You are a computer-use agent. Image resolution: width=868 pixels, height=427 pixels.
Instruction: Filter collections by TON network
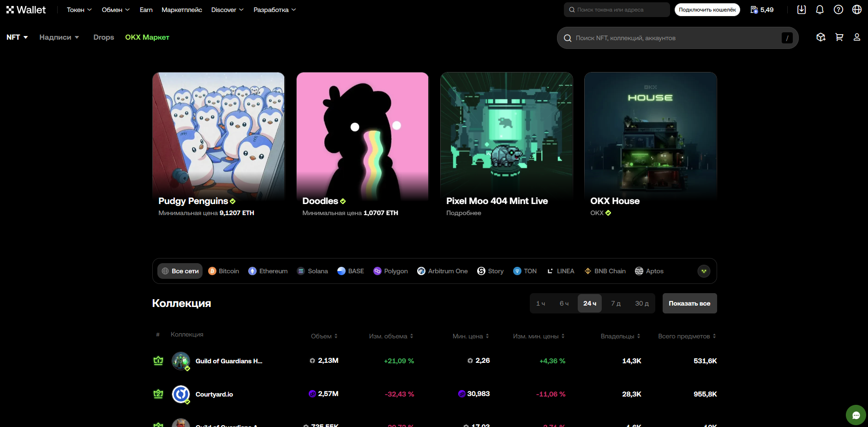pos(525,271)
